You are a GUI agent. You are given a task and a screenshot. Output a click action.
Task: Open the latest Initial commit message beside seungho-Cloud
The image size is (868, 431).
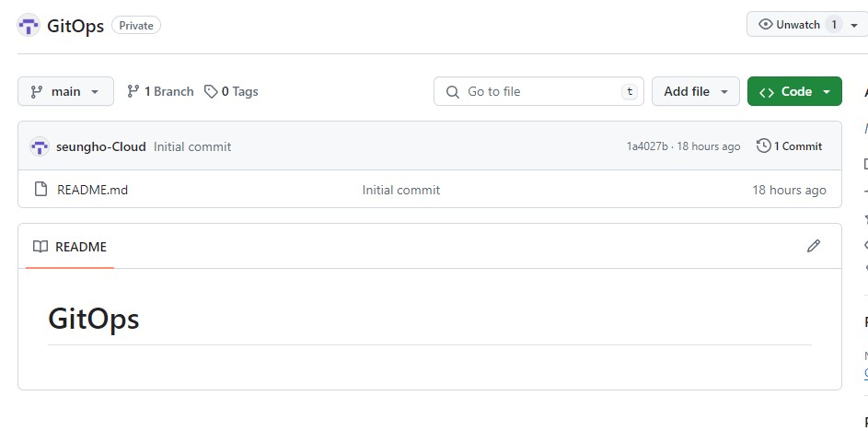[x=192, y=146]
